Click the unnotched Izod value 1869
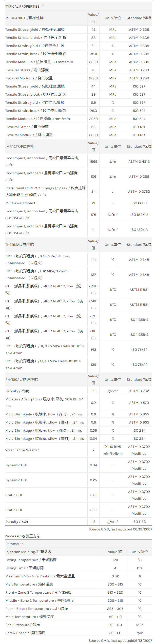Screen dimensions: 154x644 [93, 161]
